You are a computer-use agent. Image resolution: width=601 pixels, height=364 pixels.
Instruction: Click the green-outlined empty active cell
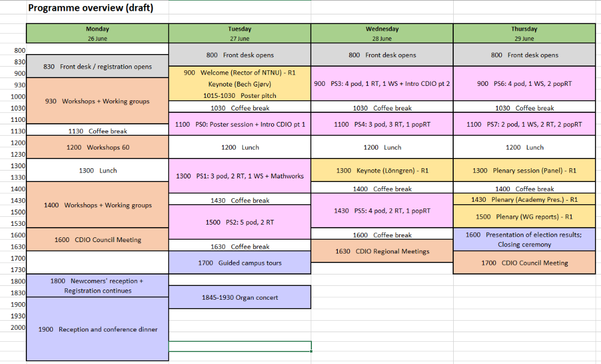239,346
